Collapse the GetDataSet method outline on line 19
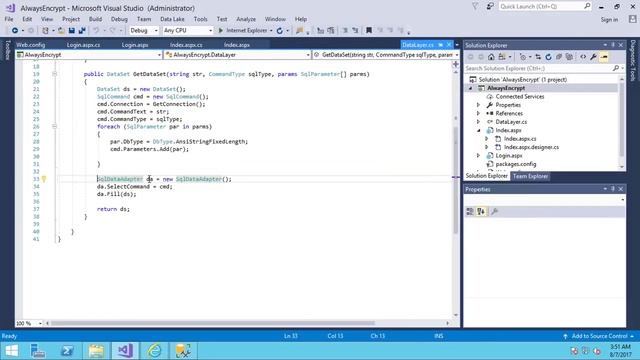Image resolution: width=640 pixels, height=360 pixels. click(54, 74)
